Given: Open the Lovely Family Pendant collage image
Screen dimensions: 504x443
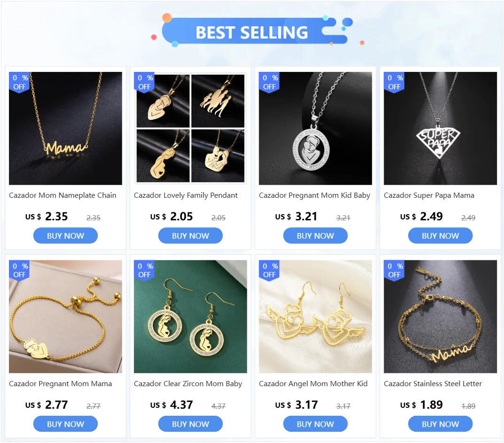Looking at the screenshot, I should 190,128.
